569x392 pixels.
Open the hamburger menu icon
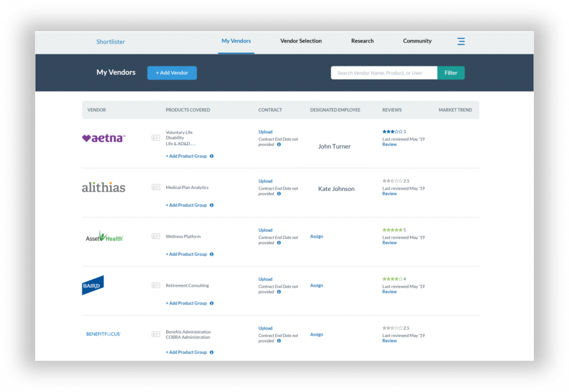tap(461, 41)
